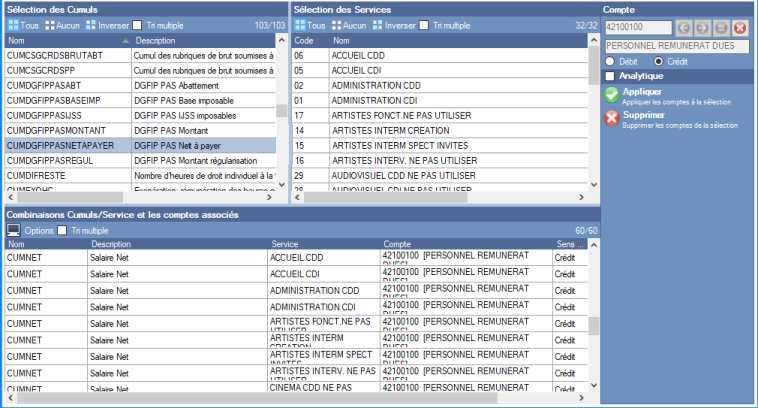Click the green Appliquer checkmark icon
The width and height of the screenshot is (758, 408).
(x=611, y=95)
